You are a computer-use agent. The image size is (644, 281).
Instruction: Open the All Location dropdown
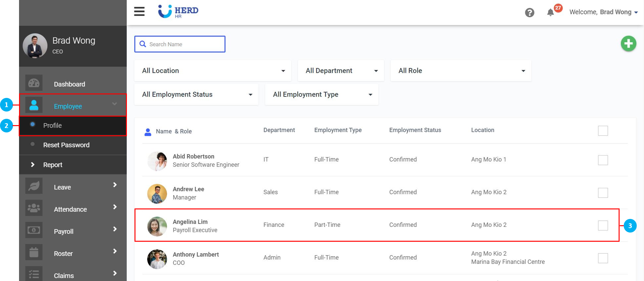[213, 71]
